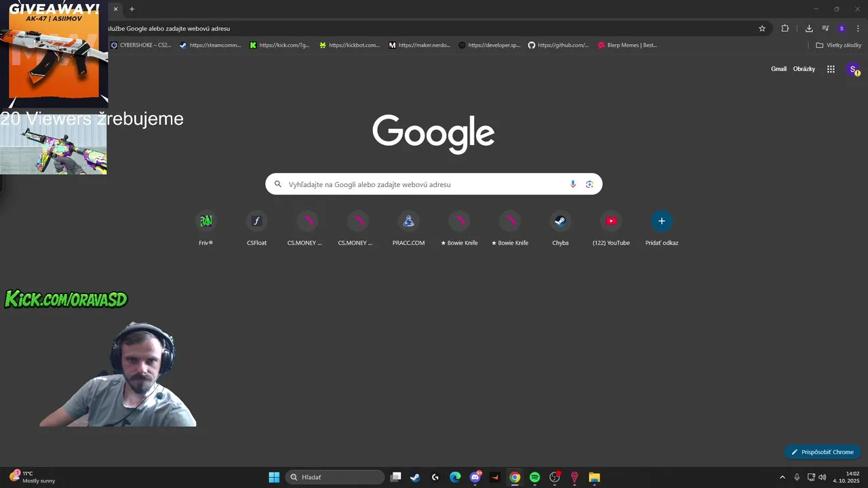Open the pink pin app on taskbar
Screen dimensions: 868x488
[574, 477]
